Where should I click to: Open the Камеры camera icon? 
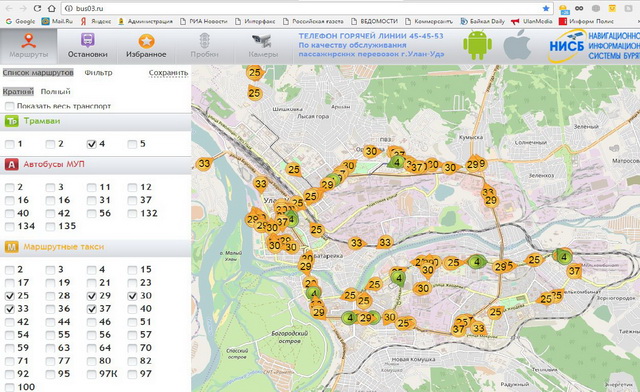coord(262,40)
